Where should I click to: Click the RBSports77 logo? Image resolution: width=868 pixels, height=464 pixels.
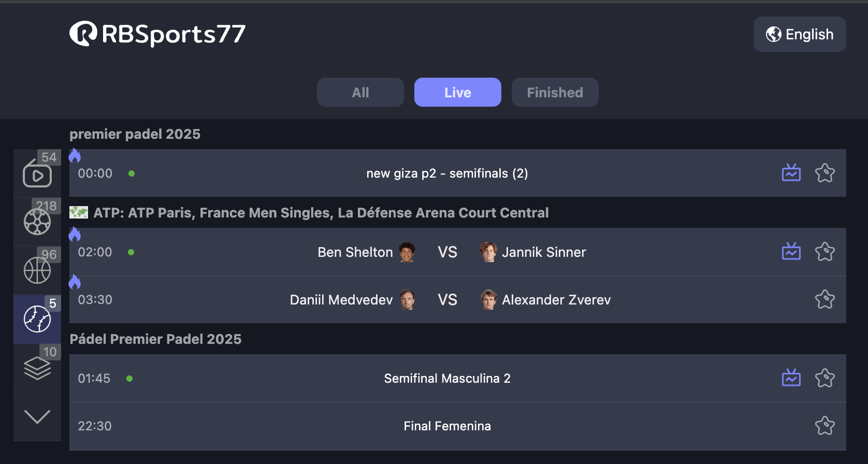[157, 34]
